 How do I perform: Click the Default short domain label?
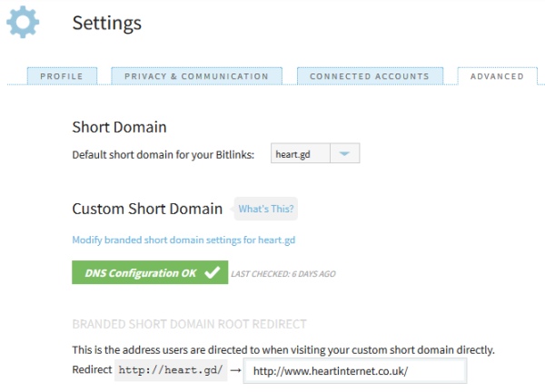(163, 154)
